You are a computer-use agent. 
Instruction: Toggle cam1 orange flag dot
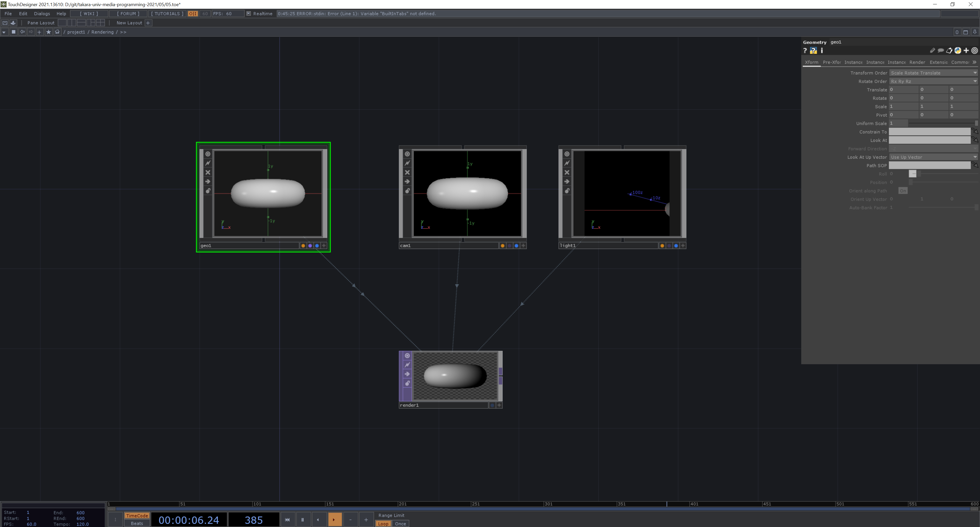point(503,246)
